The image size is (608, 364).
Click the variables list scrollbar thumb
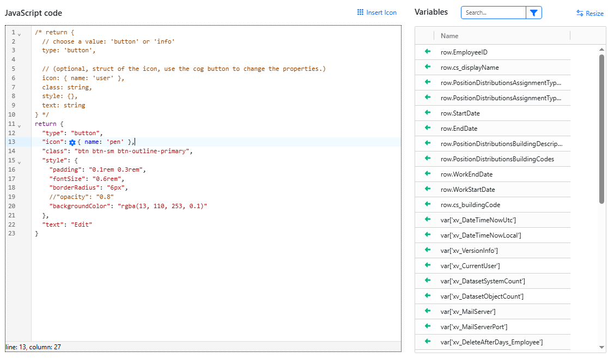click(x=601, y=129)
